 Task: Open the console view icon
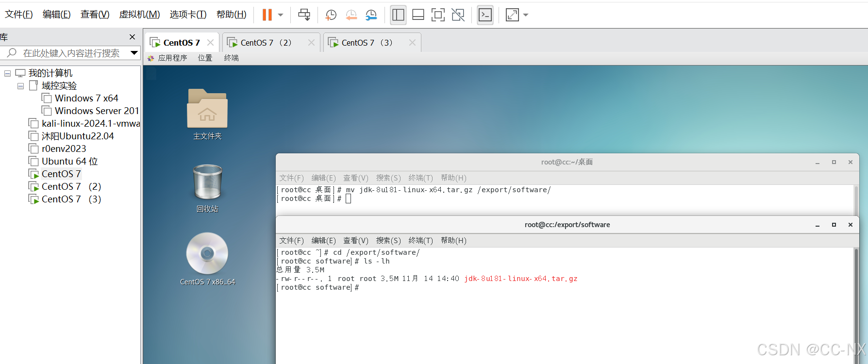point(485,15)
